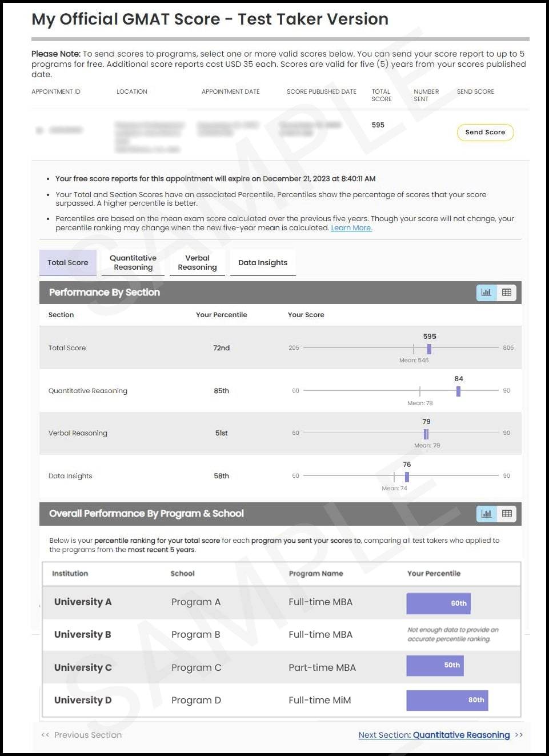Click the Previous Section link
Image resolution: width=549 pixels, height=756 pixels.
click(87, 735)
